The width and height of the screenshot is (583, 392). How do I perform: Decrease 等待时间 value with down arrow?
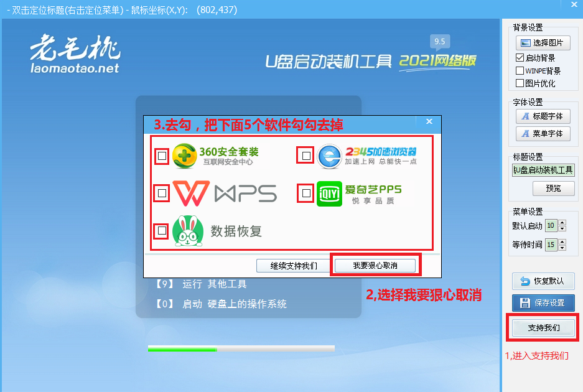[x=562, y=248]
